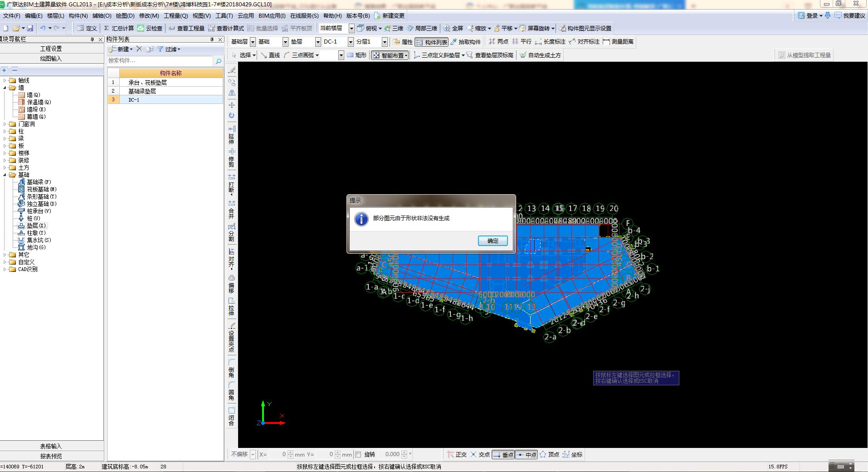This screenshot has height=472, width=868.
Task: Click 局部三维 partial 3D tool
Action: pyautogui.click(x=422, y=28)
